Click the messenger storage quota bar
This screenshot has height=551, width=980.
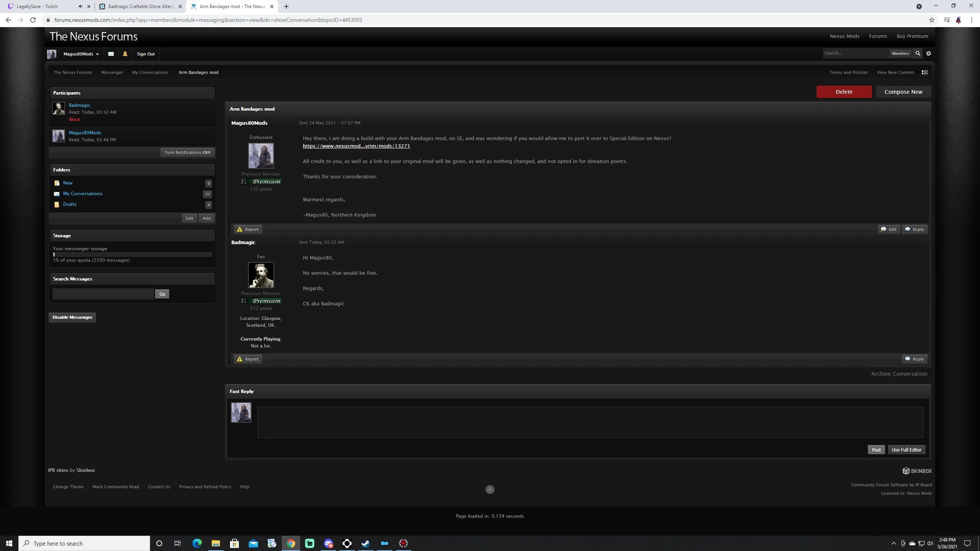point(132,254)
